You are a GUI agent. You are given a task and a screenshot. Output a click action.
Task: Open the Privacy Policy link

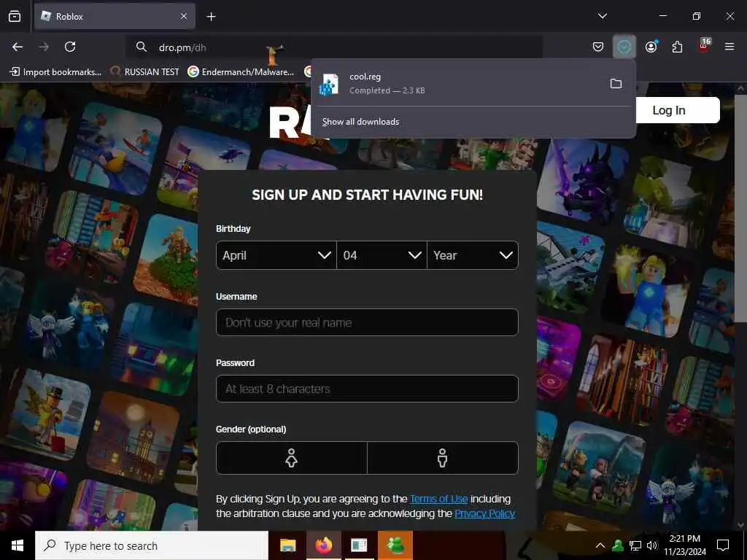click(484, 513)
